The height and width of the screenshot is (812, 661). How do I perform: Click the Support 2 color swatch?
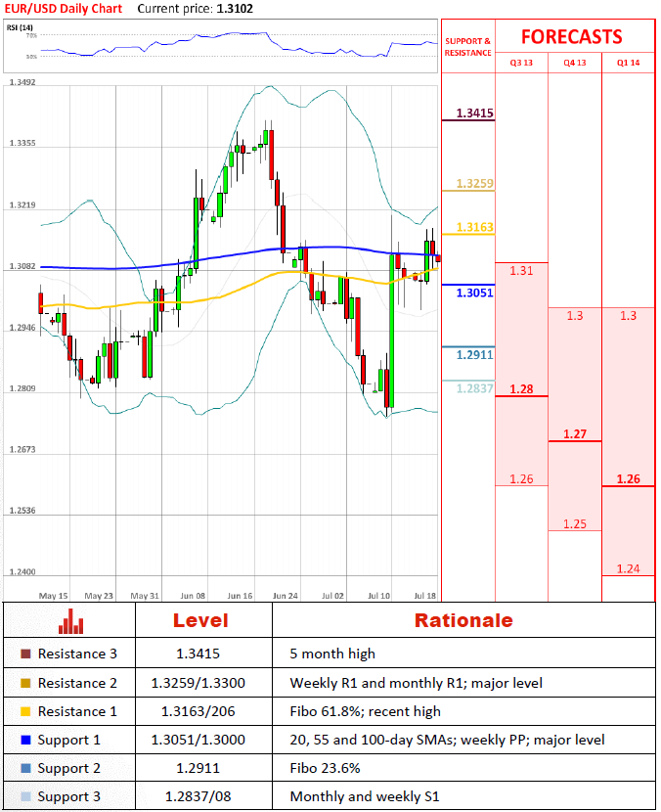pos(25,768)
